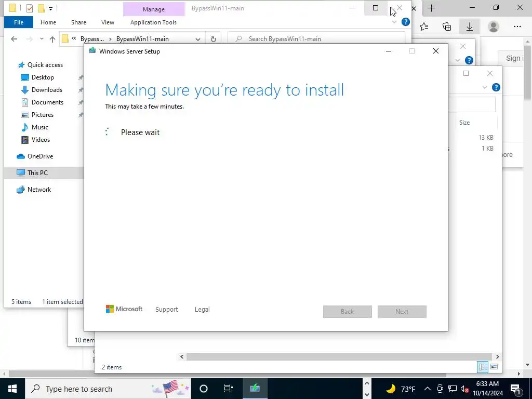Switch to details view in bottom window
The image size is (532, 399).
pos(483,367)
